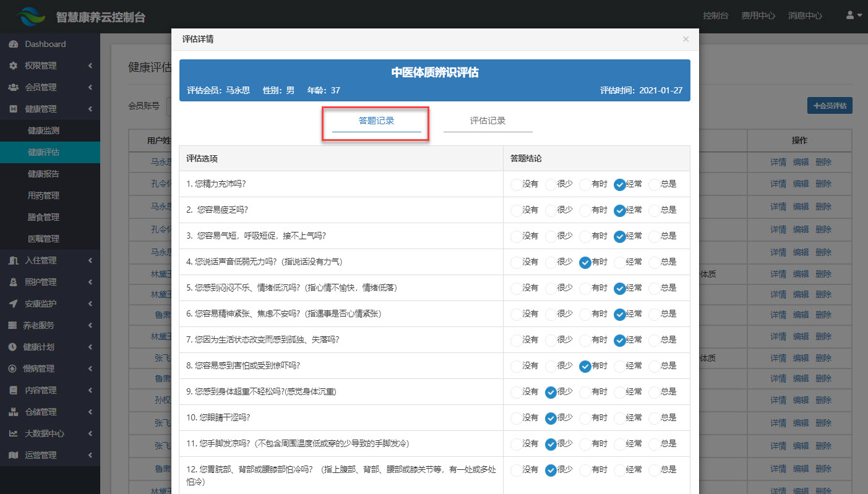Select 没有 for question 4 声音低弱无力
The image size is (868, 494).
pos(516,262)
